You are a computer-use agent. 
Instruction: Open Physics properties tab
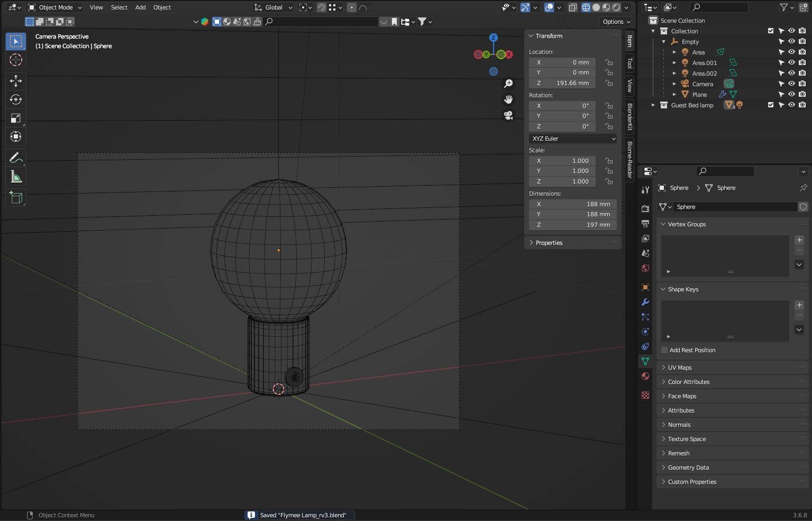645,332
